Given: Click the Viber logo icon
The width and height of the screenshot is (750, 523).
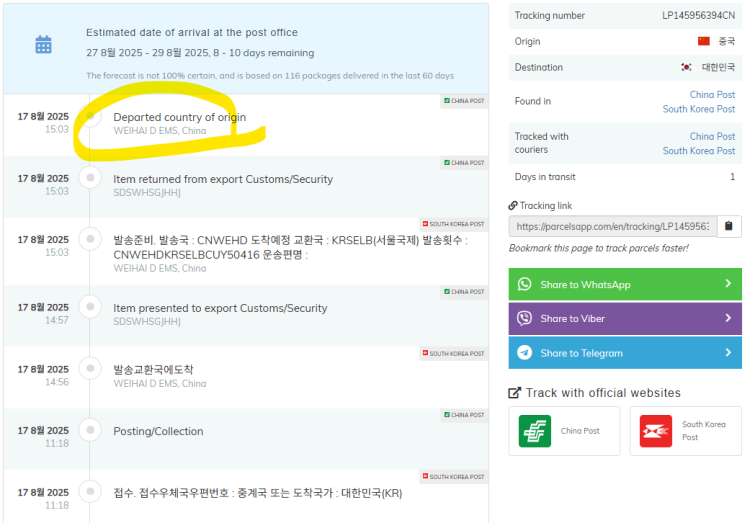Looking at the screenshot, I should click(525, 318).
